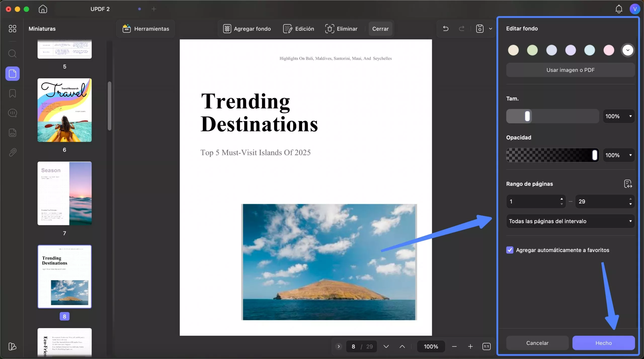Click the current page number field 8
Screen dimensions: 644x359
coord(353,346)
